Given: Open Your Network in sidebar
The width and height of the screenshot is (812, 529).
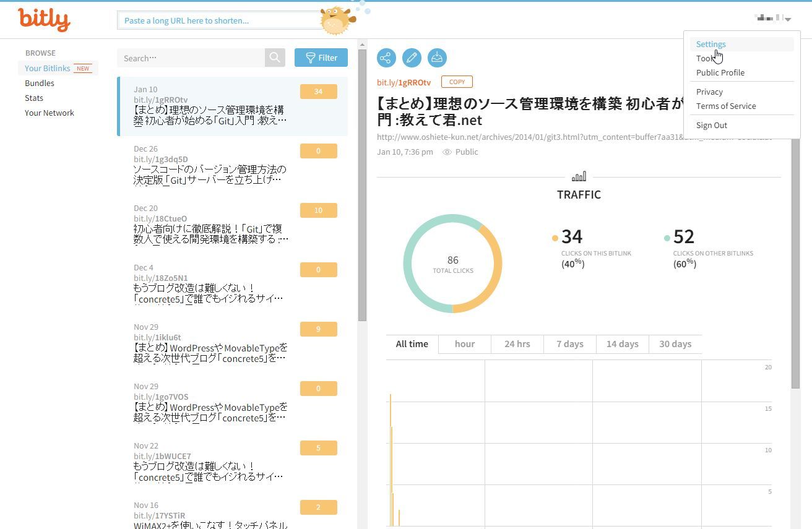Looking at the screenshot, I should coord(50,113).
